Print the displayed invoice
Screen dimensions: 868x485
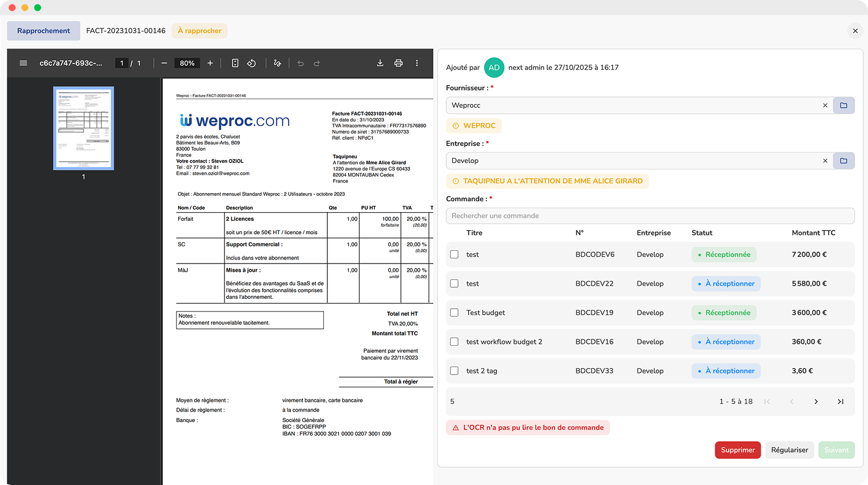coord(398,63)
